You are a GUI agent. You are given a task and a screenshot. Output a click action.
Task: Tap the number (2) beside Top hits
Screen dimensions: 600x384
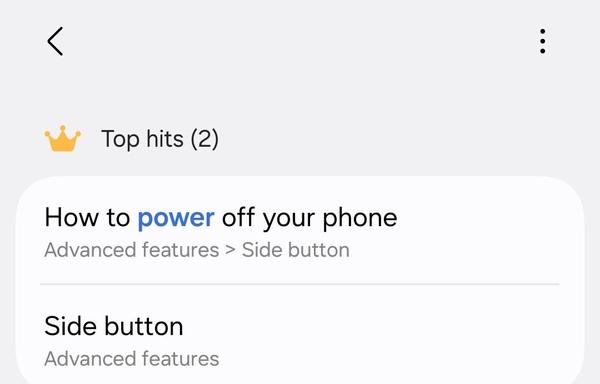click(x=204, y=138)
